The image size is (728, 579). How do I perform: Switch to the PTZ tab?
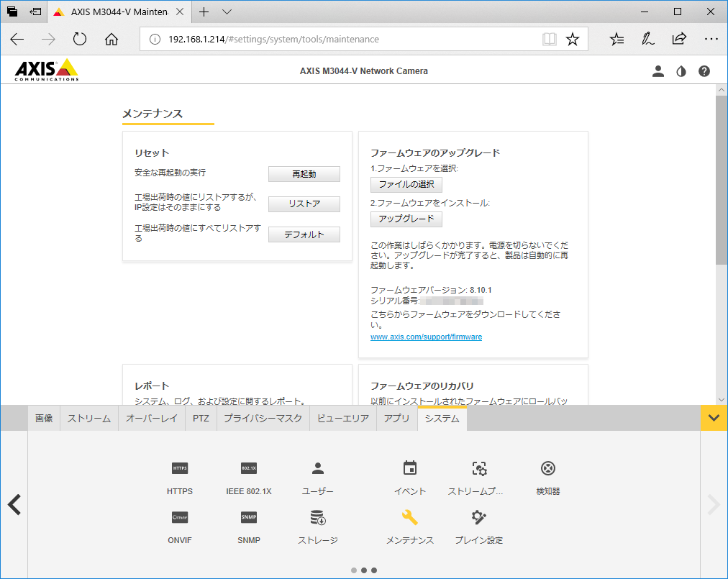point(201,419)
